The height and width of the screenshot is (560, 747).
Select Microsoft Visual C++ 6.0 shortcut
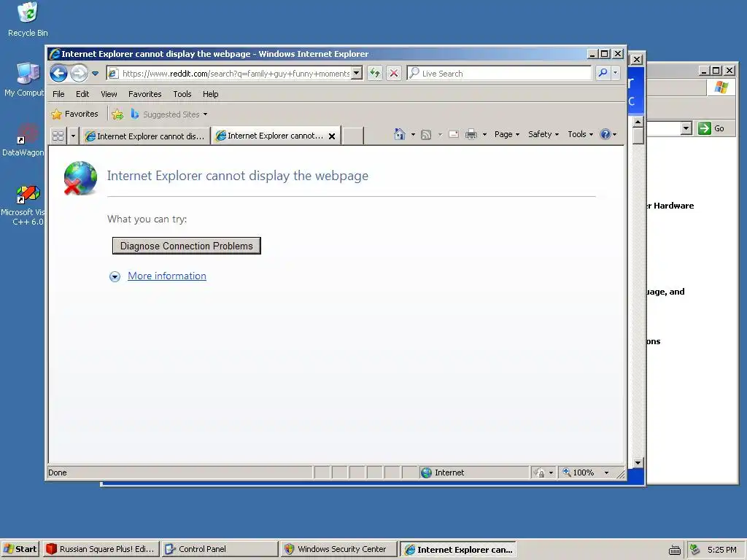click(23, 206)
